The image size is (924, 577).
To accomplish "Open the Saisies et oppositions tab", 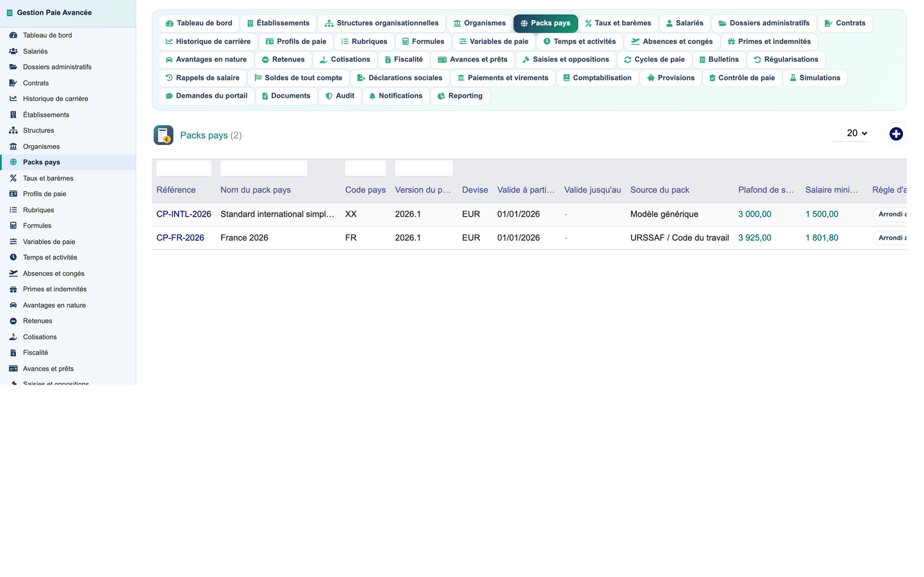I will 565,59.
